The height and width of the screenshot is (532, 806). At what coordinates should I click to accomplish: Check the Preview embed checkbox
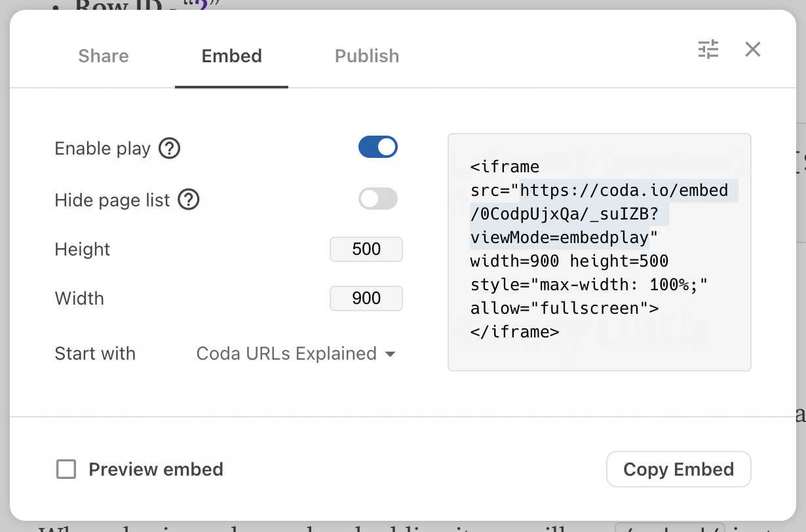click(66, 469)
